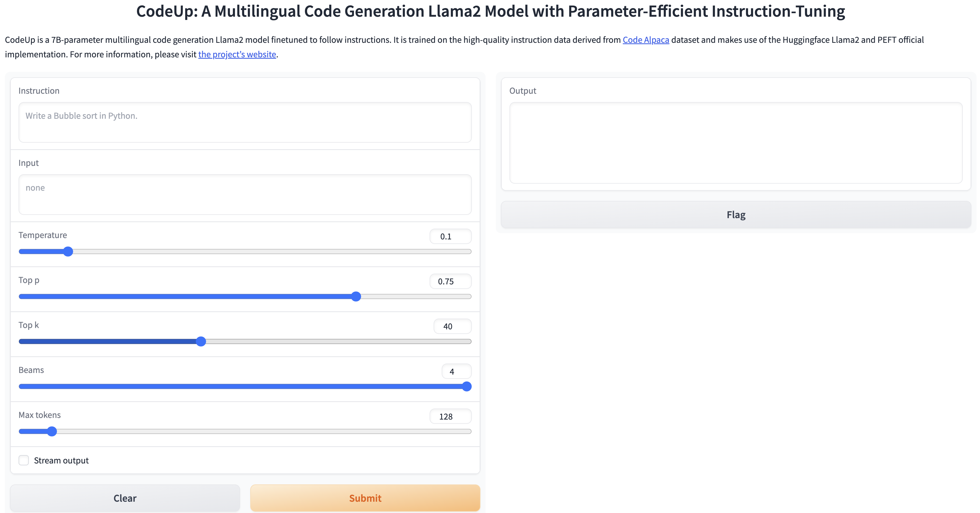Click the Top p slider handle
980x513 pixels.
click(356, 296)
